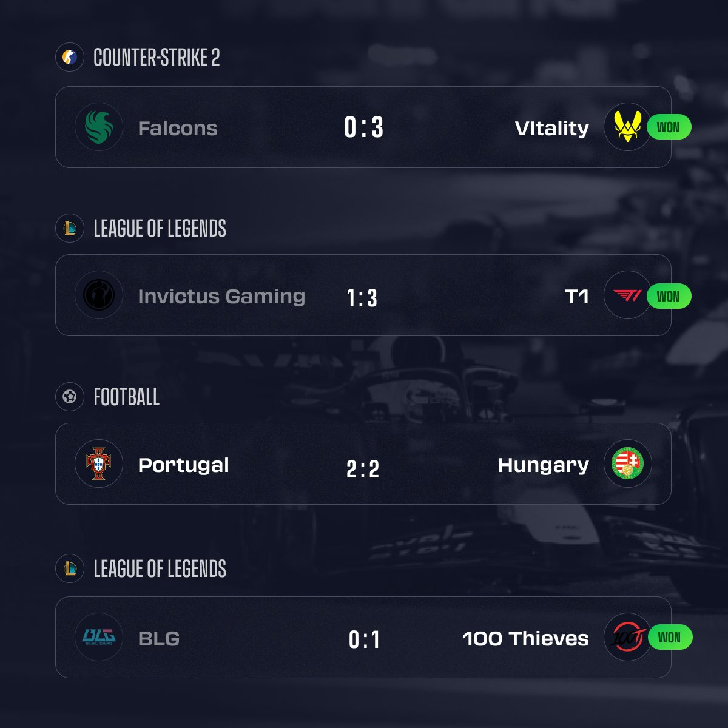Viewport: 728px width, 728px height.
Task: Click the T1 red logo
Action: [627, 295]
